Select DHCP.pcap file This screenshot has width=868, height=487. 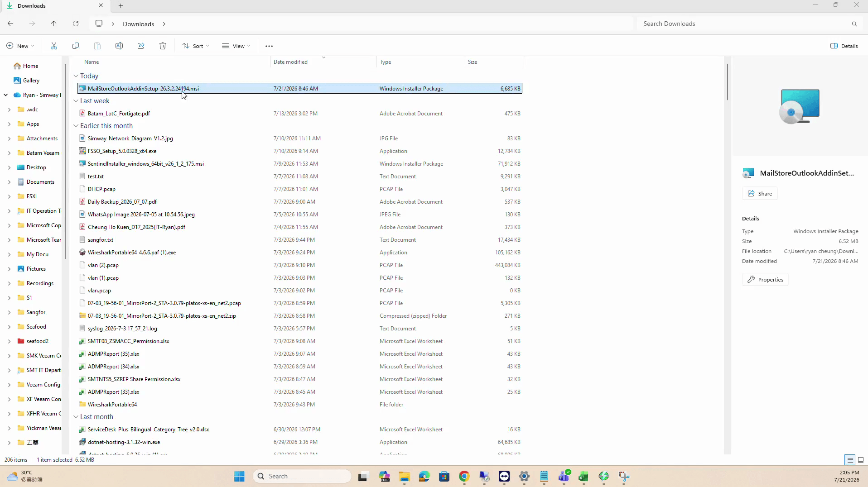[299, 189]
